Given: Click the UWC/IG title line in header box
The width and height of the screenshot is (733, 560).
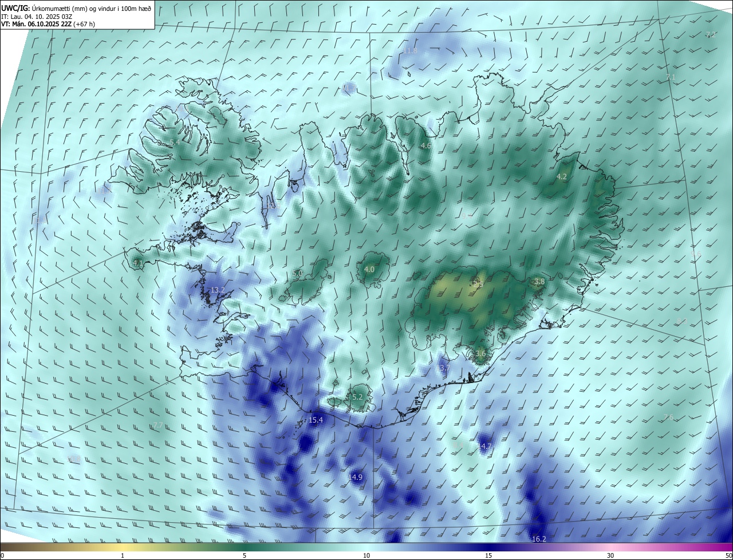Looking at the screenshot, I should pyautogui.click(x=76, y=7).
